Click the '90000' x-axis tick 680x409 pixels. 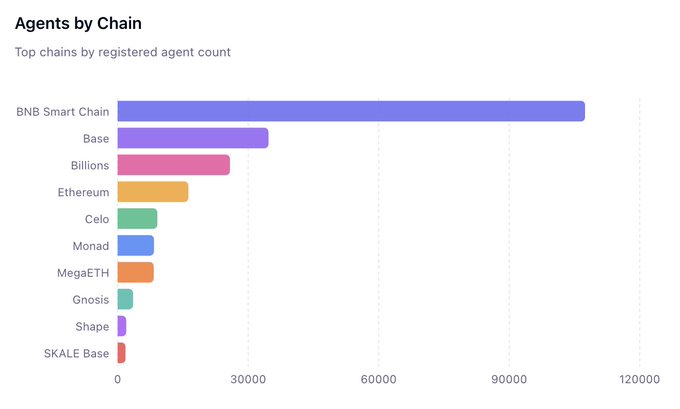tap(509, 380)
